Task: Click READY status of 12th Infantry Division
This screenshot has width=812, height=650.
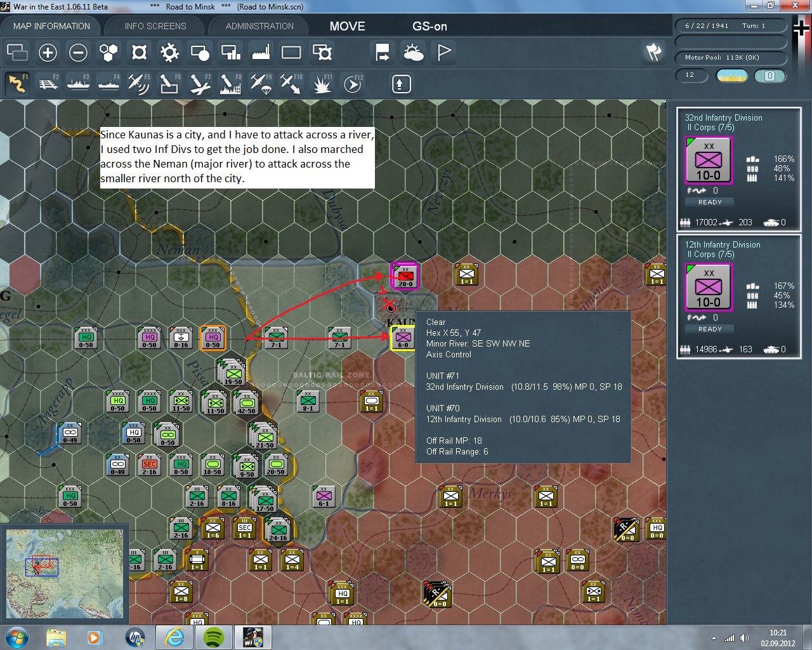Action: (x=710, y=329)
